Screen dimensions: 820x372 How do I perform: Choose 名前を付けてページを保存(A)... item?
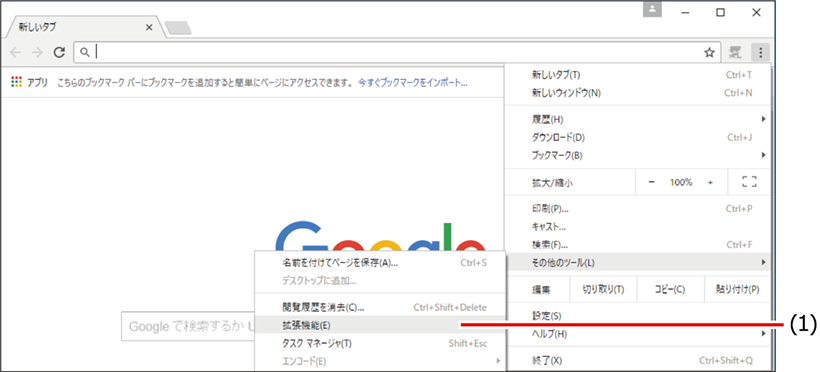coord(380,263)
